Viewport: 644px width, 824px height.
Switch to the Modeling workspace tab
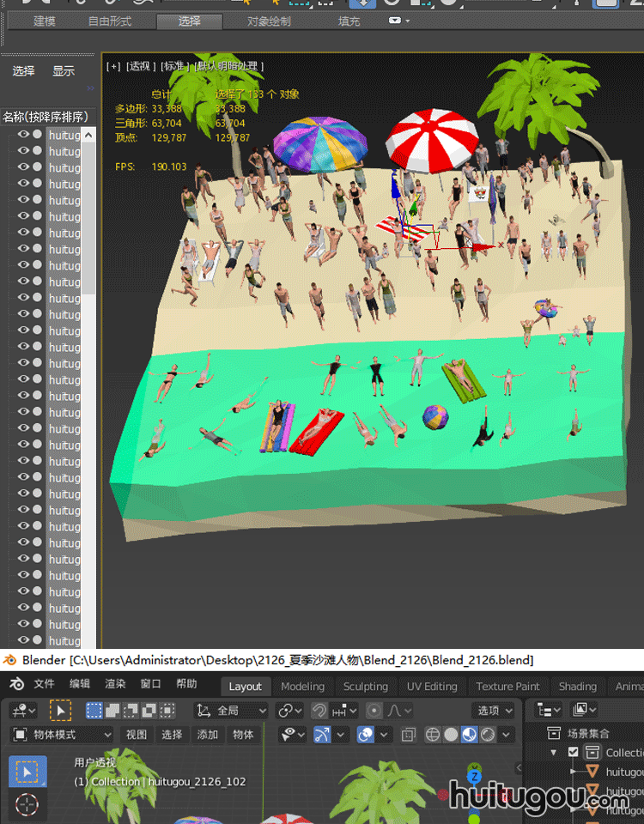coord(302,687)
